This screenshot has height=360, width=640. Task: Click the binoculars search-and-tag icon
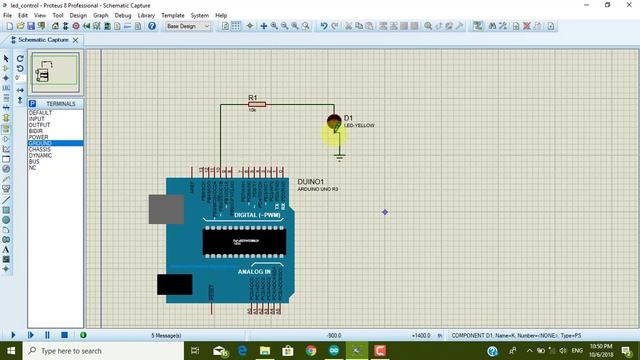click(492, 26)
